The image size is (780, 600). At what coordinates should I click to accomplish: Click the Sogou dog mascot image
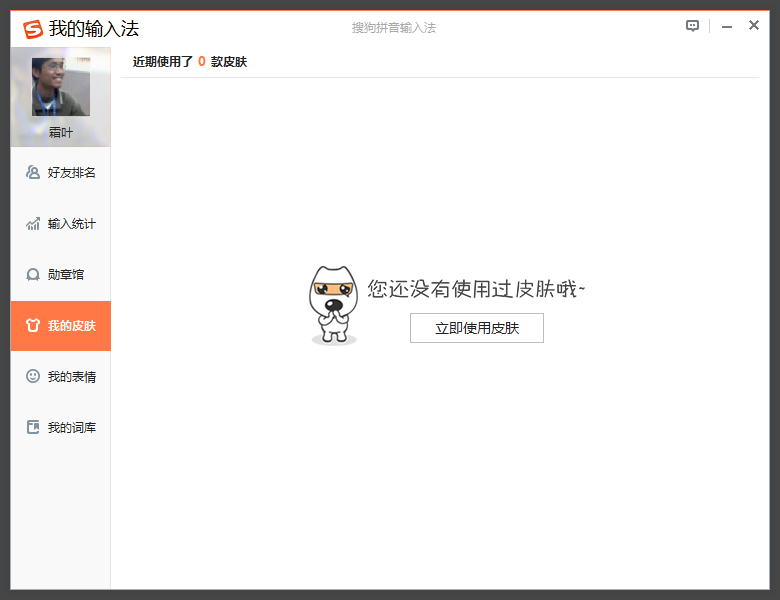click(x=333, y=305)
